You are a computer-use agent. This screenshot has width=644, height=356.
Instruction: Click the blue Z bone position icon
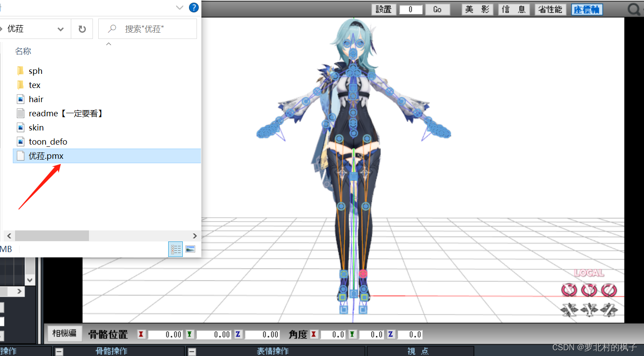(238, 334)
